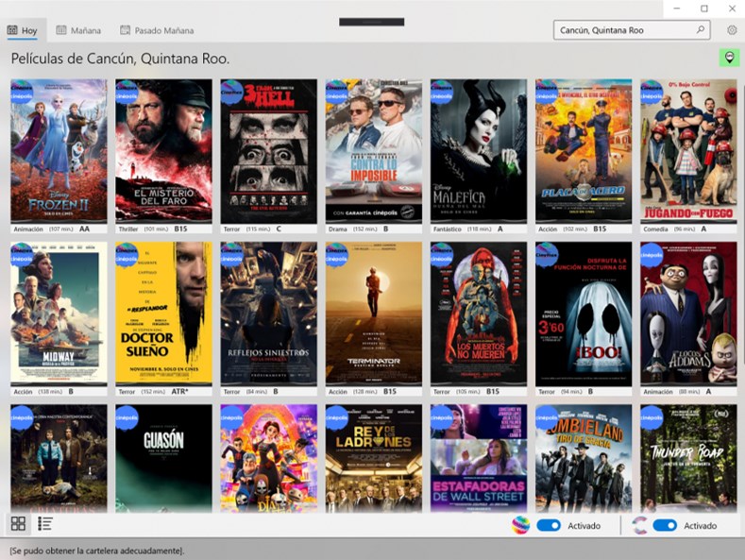The width and height of the screenshot is (745, 560).
Task: Toggle the Cinemex cartelera switch
Action: (x=549, y=525)
